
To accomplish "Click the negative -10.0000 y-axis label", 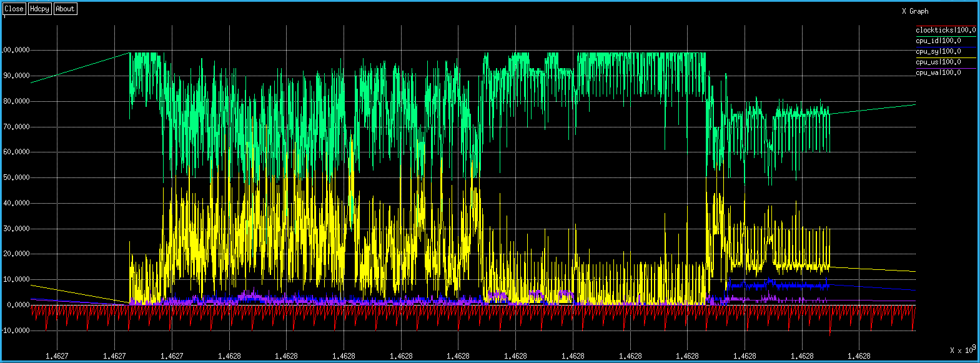I will point(15,331).
